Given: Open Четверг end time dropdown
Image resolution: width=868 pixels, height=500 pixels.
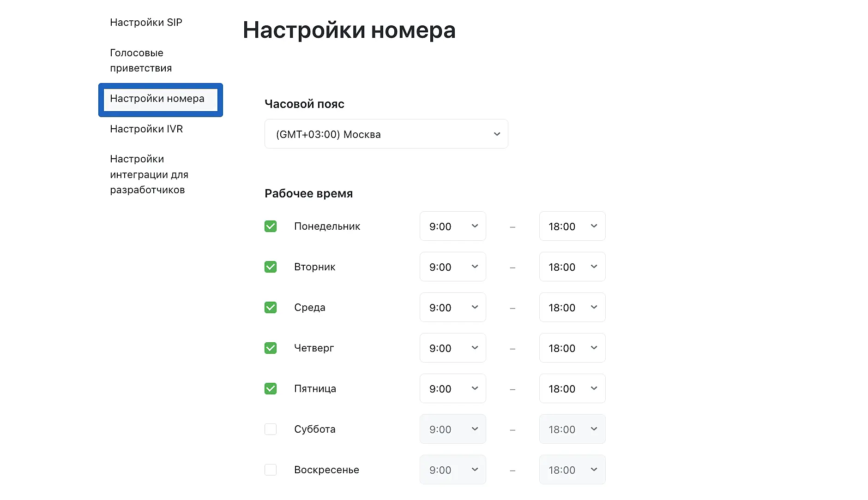Looking at the screenshot, I should [x=572, y=348].
